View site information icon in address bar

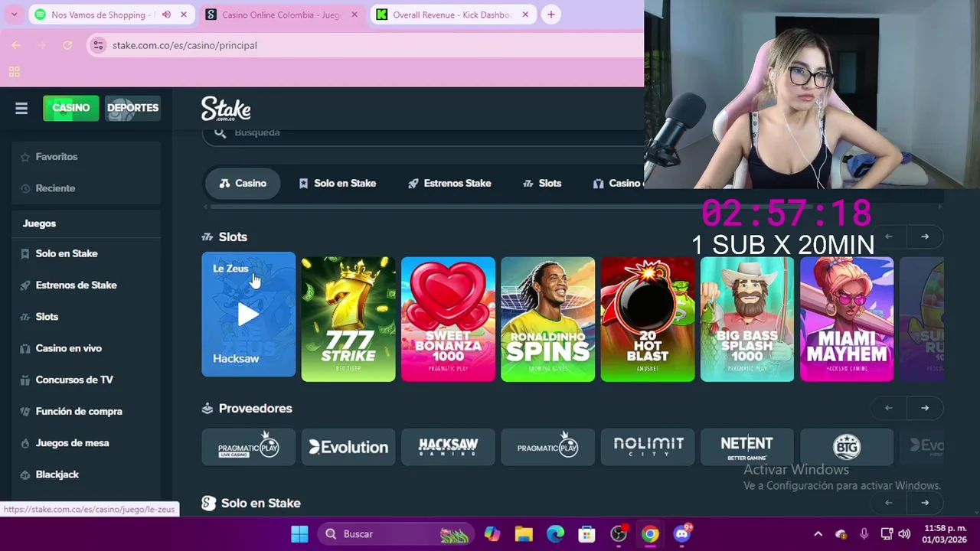click(x=98, y=45)
